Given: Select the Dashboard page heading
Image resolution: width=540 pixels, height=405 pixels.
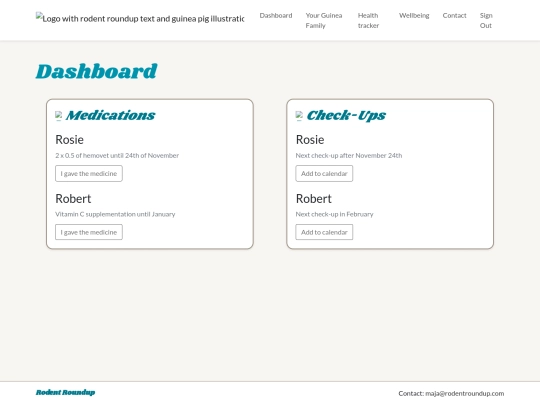Looking at the screenshot, I should (x=96, y=71).
